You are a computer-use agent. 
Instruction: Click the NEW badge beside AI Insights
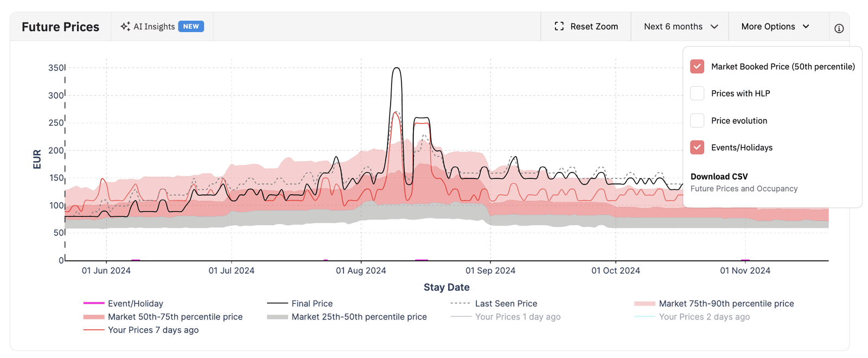coord(191,27)
